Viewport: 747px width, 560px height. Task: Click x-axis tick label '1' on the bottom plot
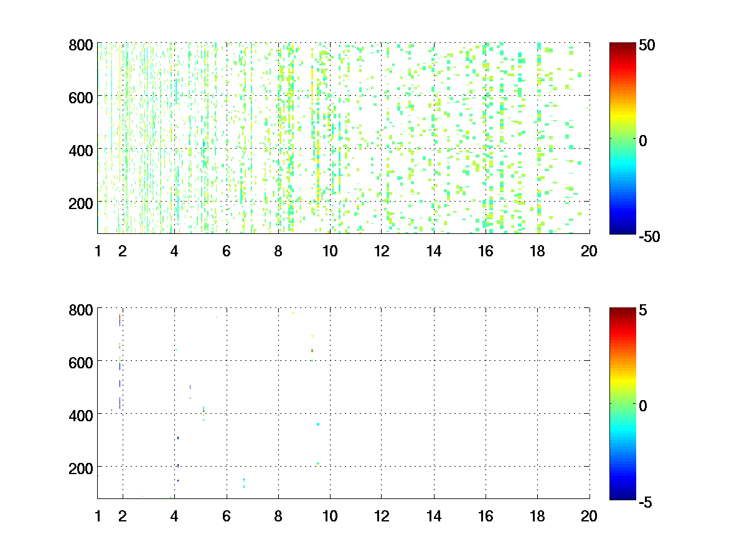point(98,516)
